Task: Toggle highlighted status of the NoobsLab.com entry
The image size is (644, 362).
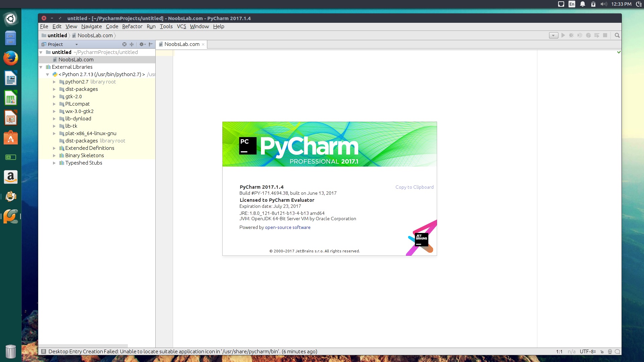Action: [76, 59]
